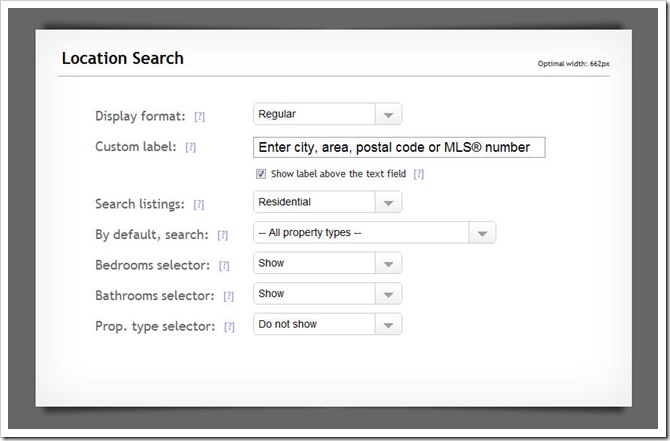
Task: Expand the Display format Regular dropdown
Action: point(327,114)
